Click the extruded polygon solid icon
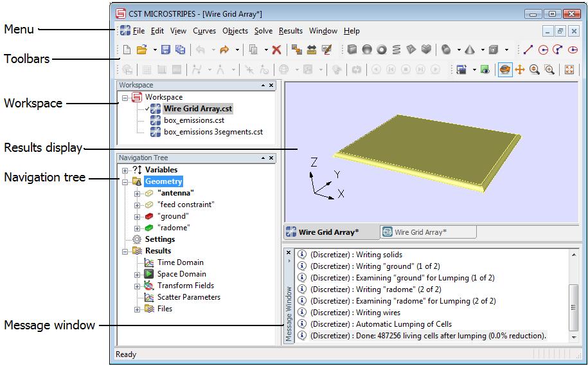This screenshot has height=366, width=588. click(x=426, y=50)
